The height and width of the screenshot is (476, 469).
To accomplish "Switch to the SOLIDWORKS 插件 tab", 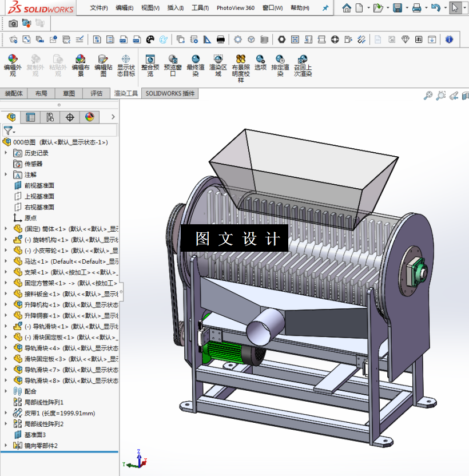I will click(170, 93).
